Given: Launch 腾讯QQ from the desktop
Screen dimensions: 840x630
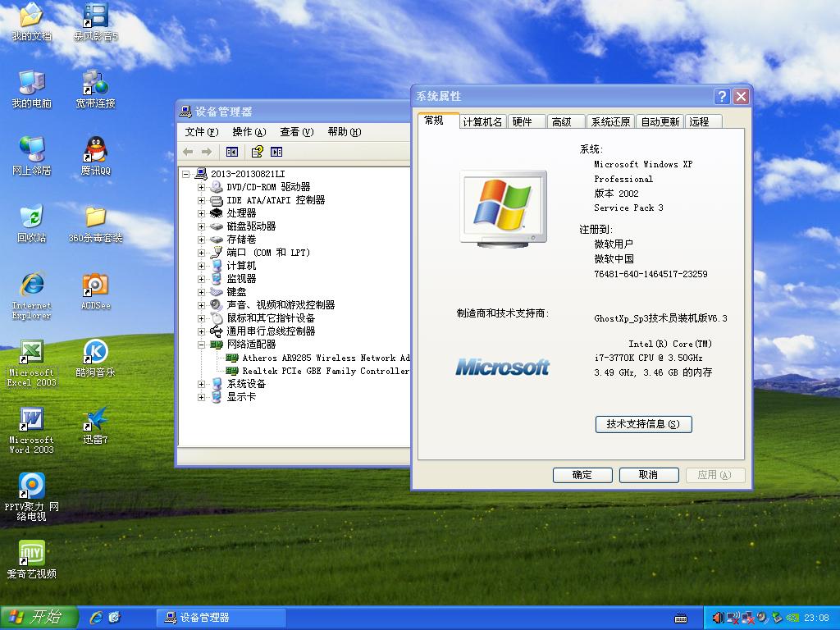Looking at the screenshot, I should pos(95,157).
